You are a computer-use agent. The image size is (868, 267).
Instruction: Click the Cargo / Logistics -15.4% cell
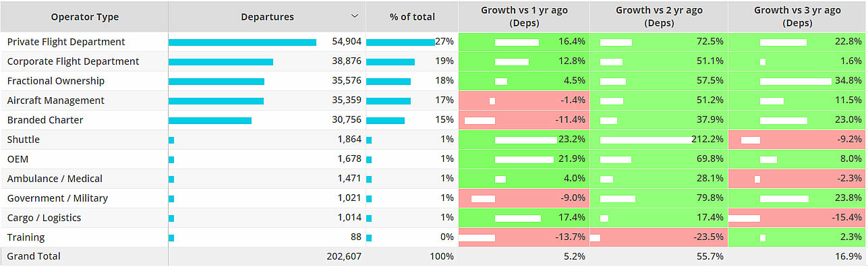(x=797, y=218)
